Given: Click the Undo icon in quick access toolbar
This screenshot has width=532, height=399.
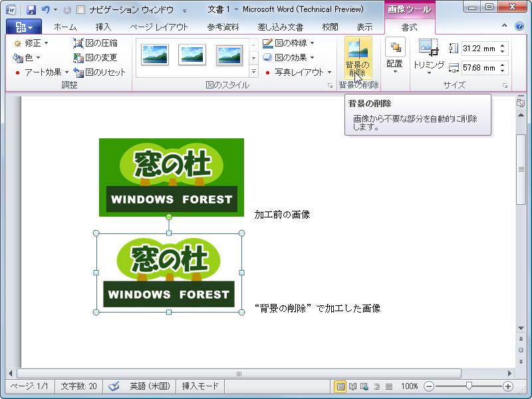Looking at the screenshot, I should [x=45, y=9].
